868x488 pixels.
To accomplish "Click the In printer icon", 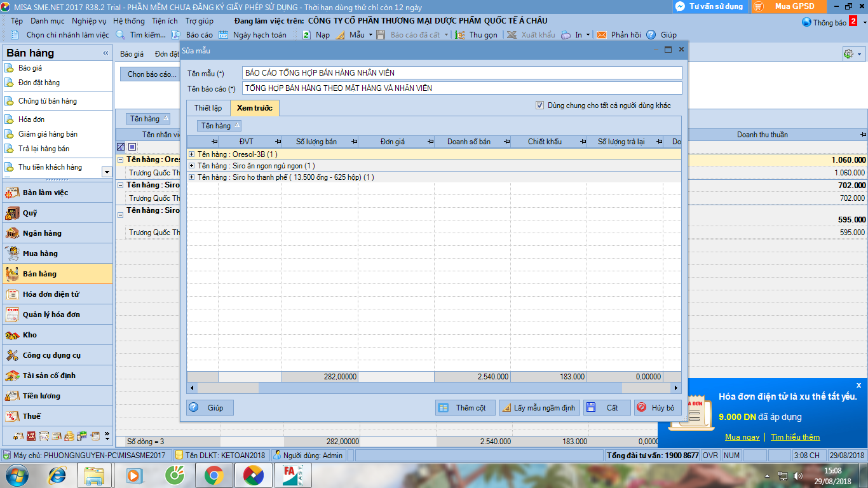I will coord(566,35).
